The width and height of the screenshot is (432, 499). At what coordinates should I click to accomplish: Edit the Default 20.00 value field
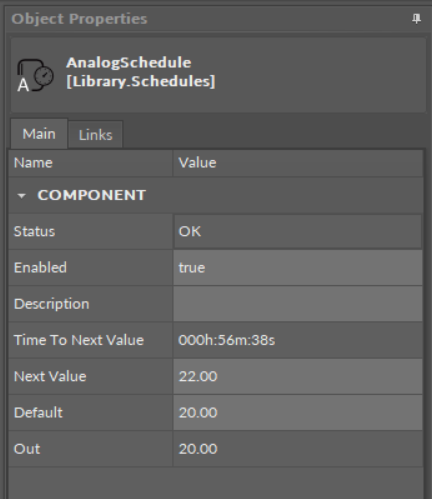[298, 413]
